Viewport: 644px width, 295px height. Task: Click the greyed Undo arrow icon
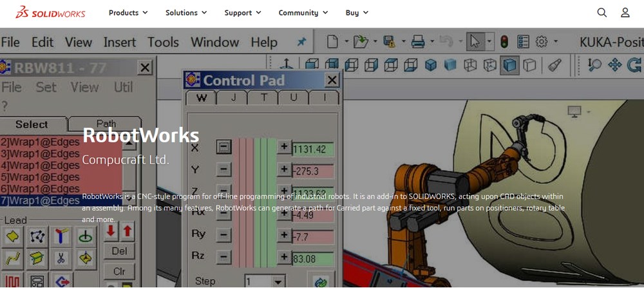[x=446, y=41]
